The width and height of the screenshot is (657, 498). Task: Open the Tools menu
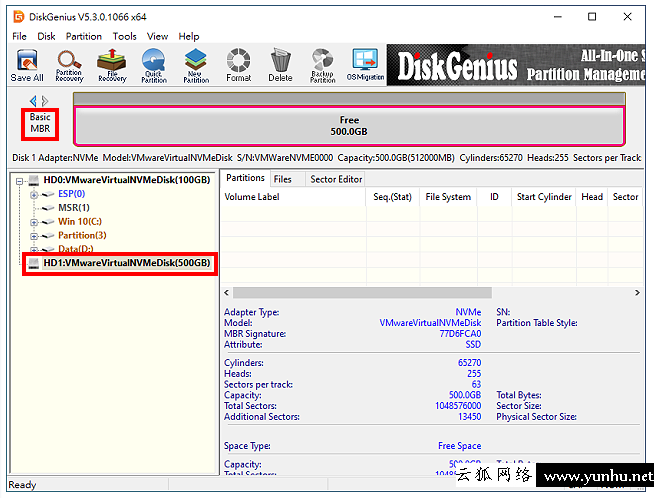124,36
